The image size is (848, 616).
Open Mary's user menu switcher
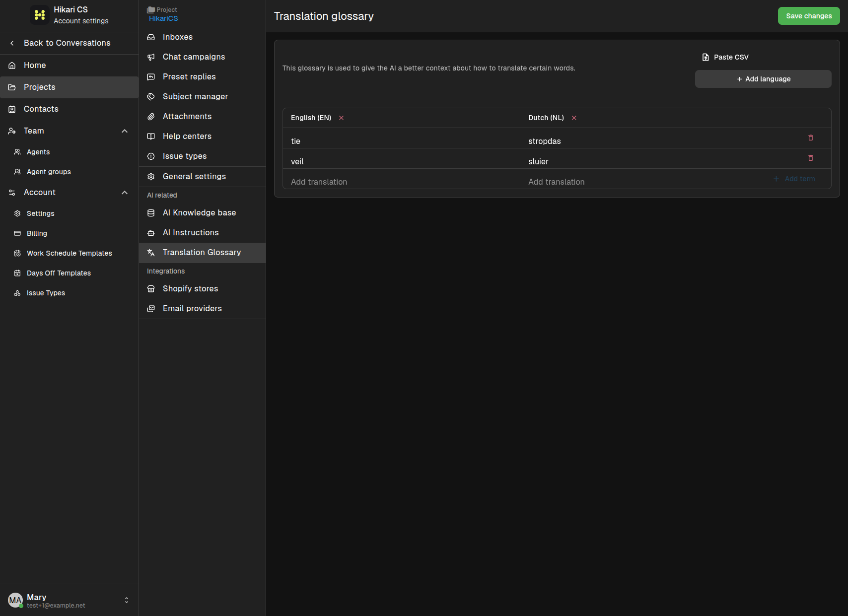[x=127, y=600]
